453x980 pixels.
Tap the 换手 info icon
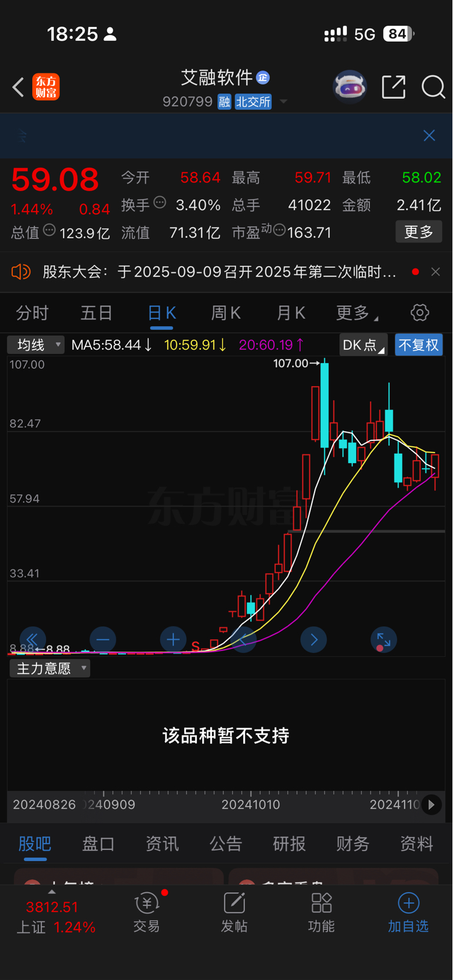tap(160, 202)
